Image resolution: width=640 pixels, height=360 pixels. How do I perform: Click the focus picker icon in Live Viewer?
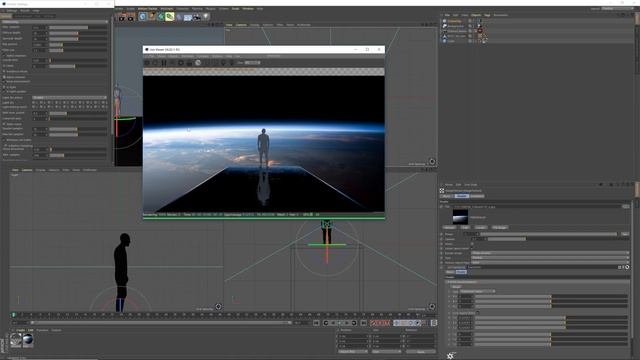(223, 63)
